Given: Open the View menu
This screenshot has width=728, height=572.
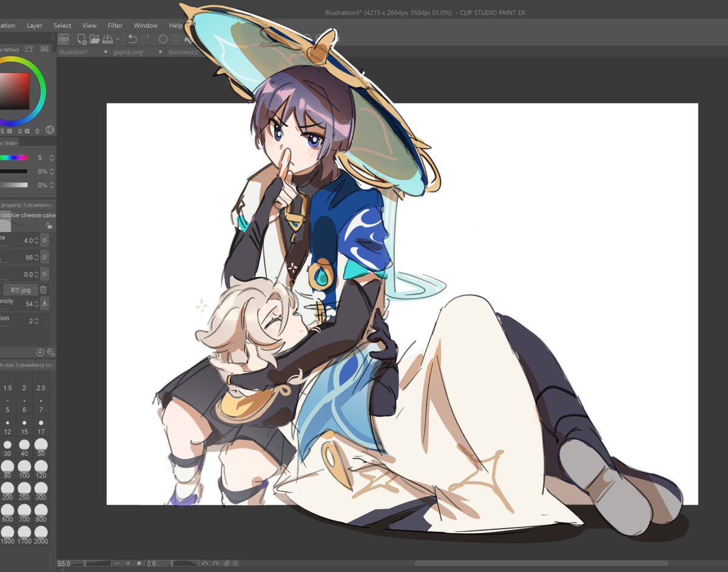Looking at the screenshot, I should point(89,25).
